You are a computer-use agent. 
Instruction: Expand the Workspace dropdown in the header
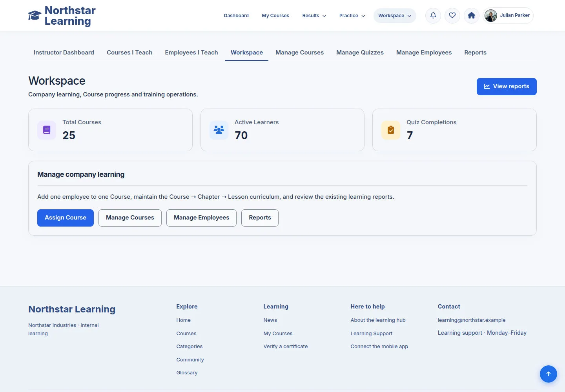click(395, 16)
